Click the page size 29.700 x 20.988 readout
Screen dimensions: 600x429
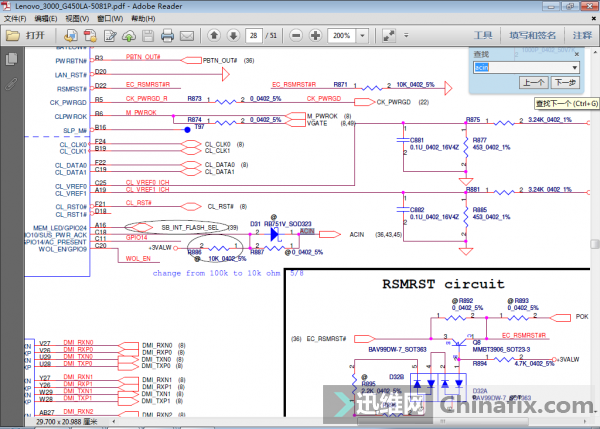point(67,421)
